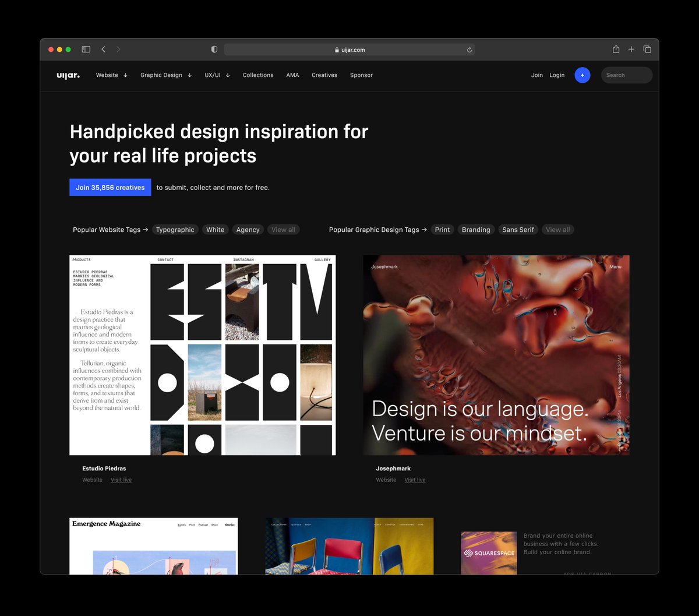Click the Join link in header

[537, 75]
